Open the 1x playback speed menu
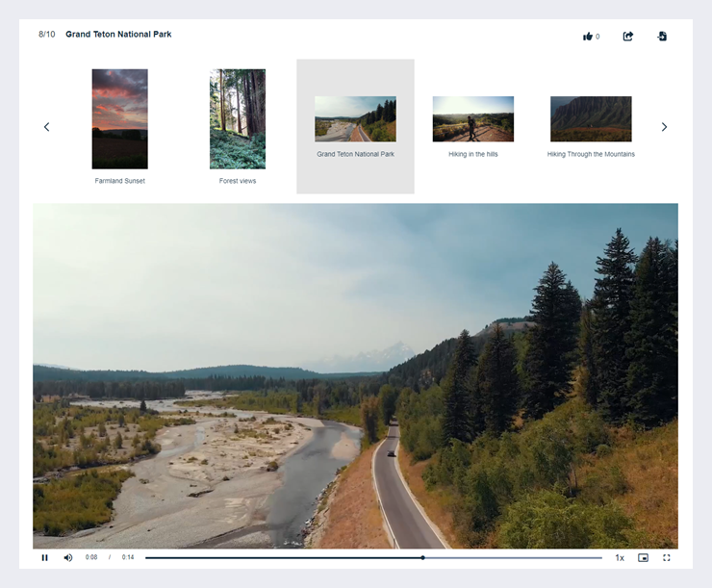The height and width of the screenshot is (588, 712). (620, 557)
